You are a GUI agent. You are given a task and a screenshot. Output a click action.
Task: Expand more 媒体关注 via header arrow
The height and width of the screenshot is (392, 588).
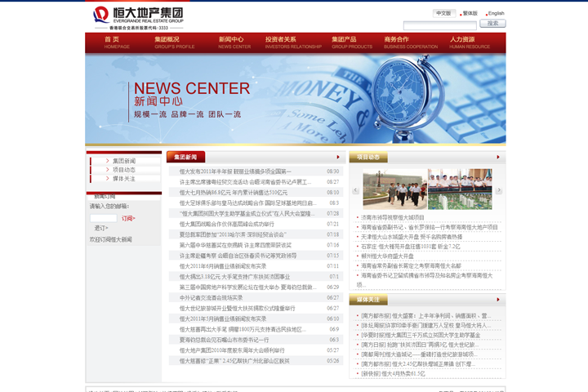tap(498, 300)
